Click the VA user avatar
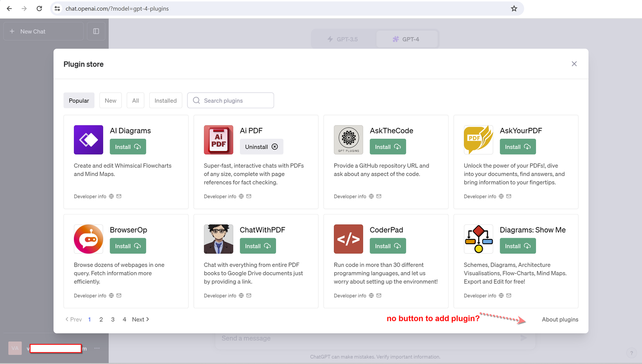Viewport: 642px width, 364px height. [x=15, y=348]
